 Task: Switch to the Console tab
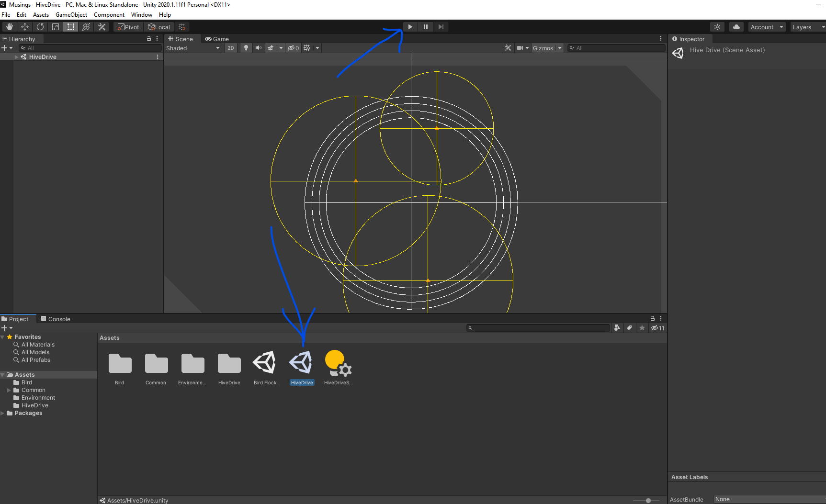click(56, 319)
